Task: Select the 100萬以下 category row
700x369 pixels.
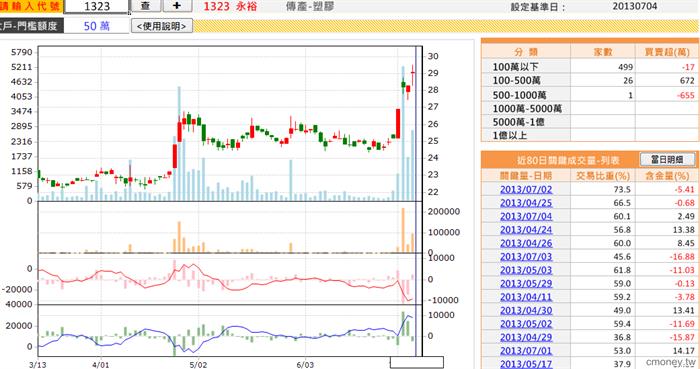Action: pos(589,67)
